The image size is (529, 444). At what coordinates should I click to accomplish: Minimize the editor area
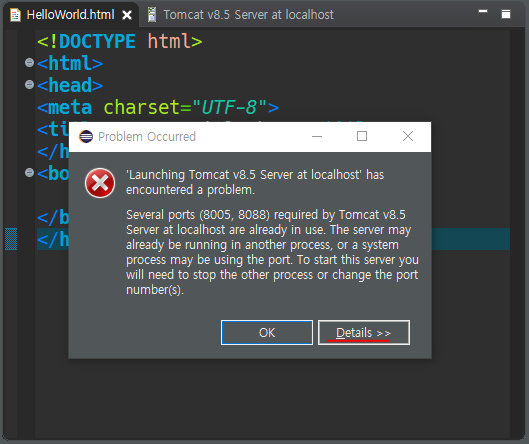483,11
